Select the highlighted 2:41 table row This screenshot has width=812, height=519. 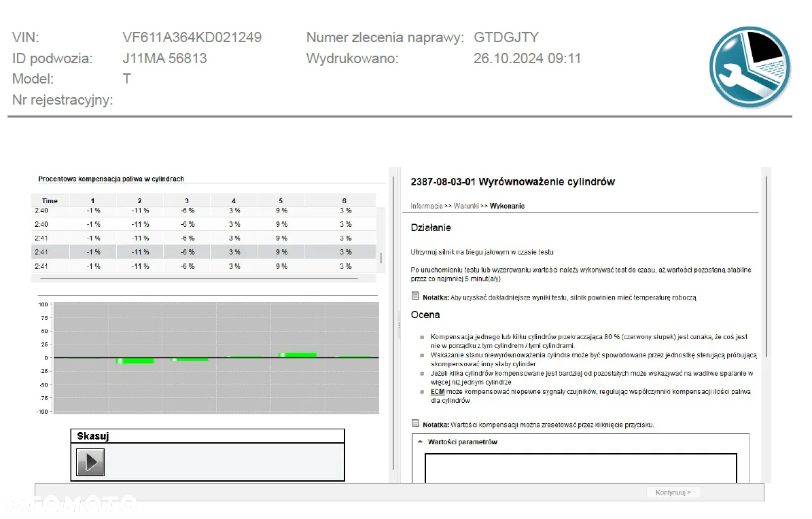pos(204,252)
